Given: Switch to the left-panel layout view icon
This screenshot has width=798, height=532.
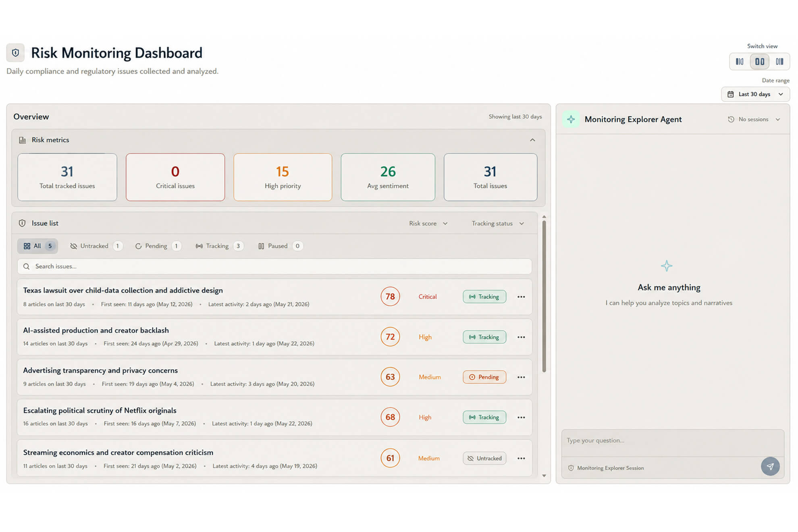Looking at the screenshot, I should (740, 62).
